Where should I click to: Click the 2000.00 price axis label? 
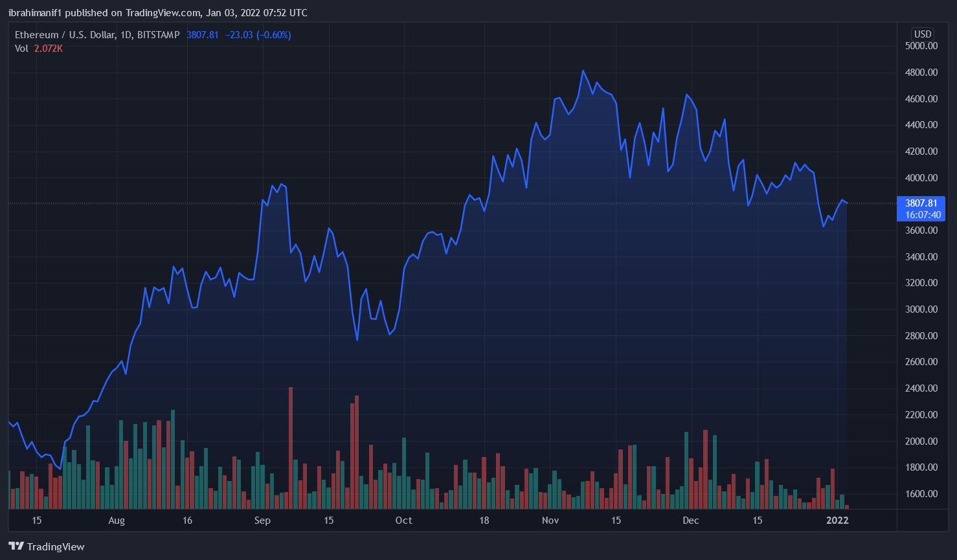click(x=921, y=442)
